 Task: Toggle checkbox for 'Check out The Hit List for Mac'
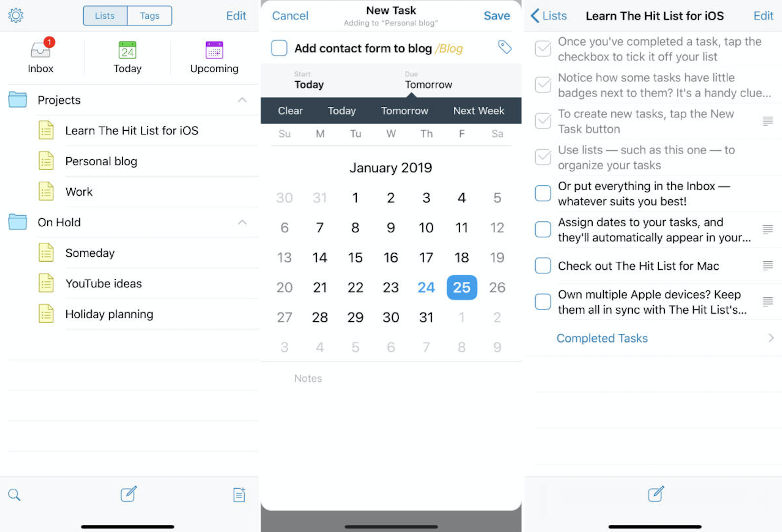tap(542, 265)
